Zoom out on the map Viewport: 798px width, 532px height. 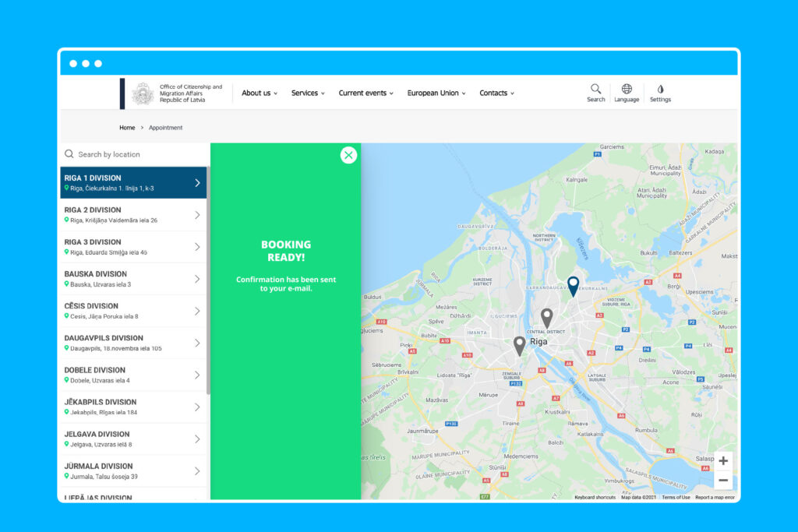[723, 480]
